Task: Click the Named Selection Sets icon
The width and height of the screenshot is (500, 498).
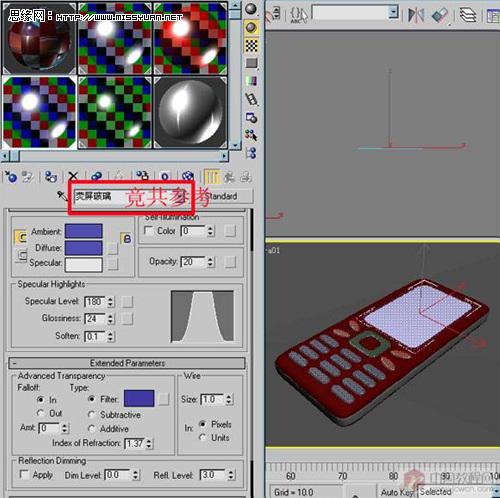Action: [297, 15]
